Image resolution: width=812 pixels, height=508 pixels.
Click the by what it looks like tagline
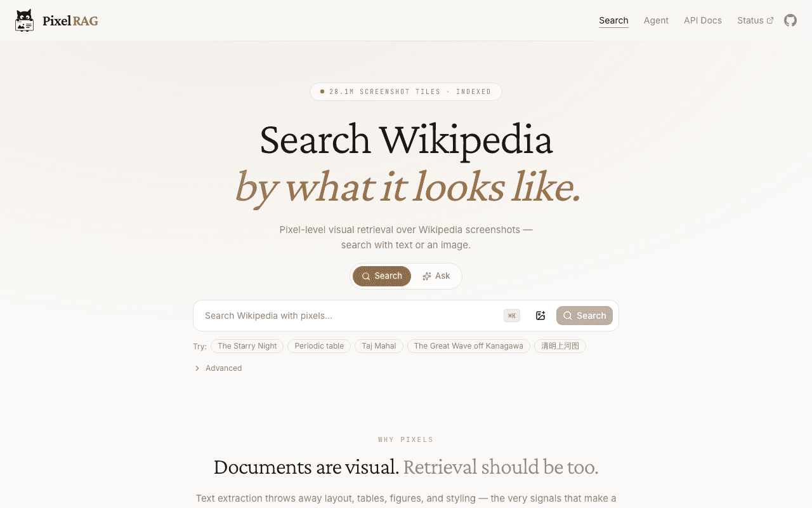pos(407,187)
